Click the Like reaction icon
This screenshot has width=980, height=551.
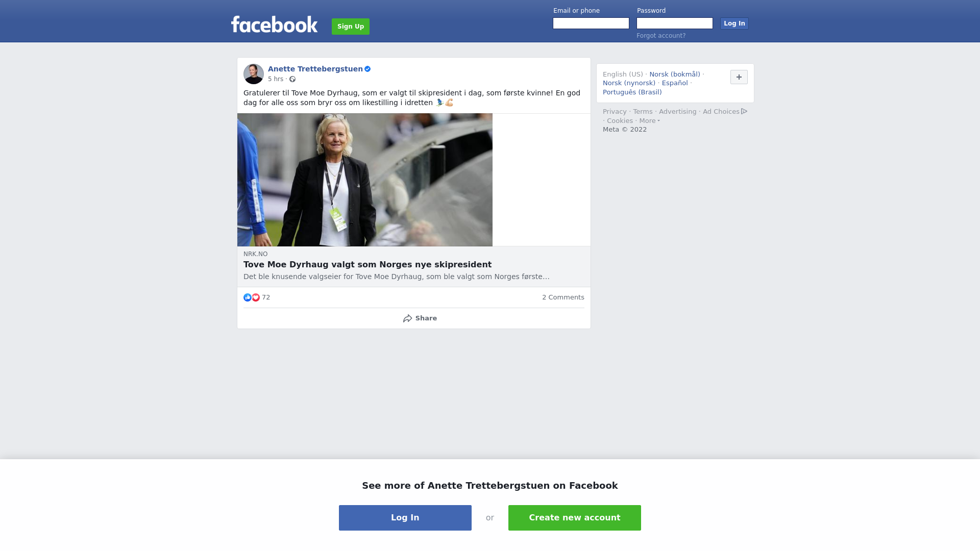pos(248,297)
